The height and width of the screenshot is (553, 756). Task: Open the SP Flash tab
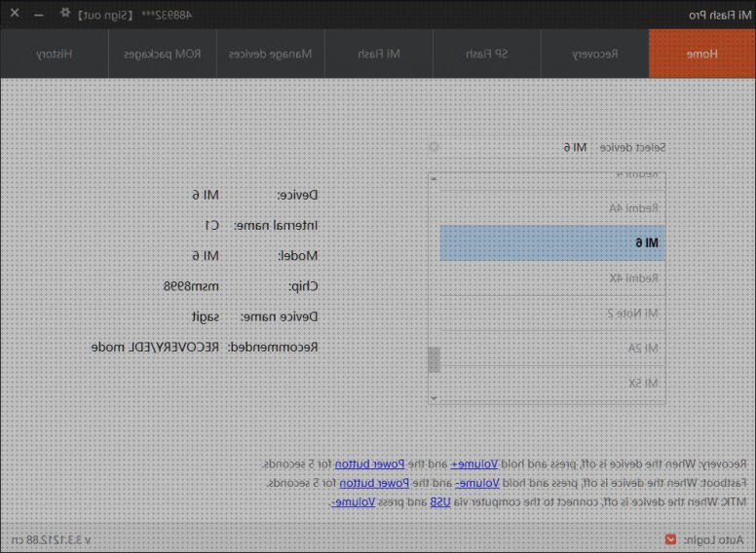coord(487,55)
